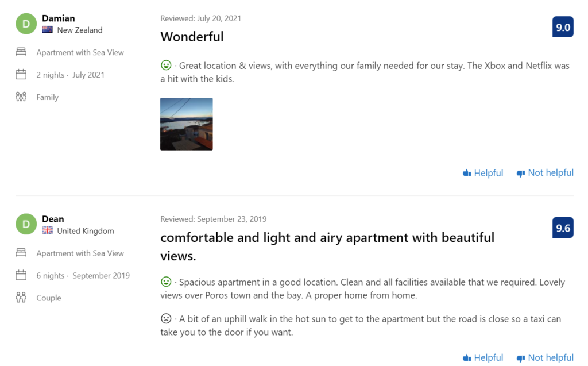Screen dimensions: 588x366
Task: Click the United Kingdom flag icon
Action: point(47,231)
